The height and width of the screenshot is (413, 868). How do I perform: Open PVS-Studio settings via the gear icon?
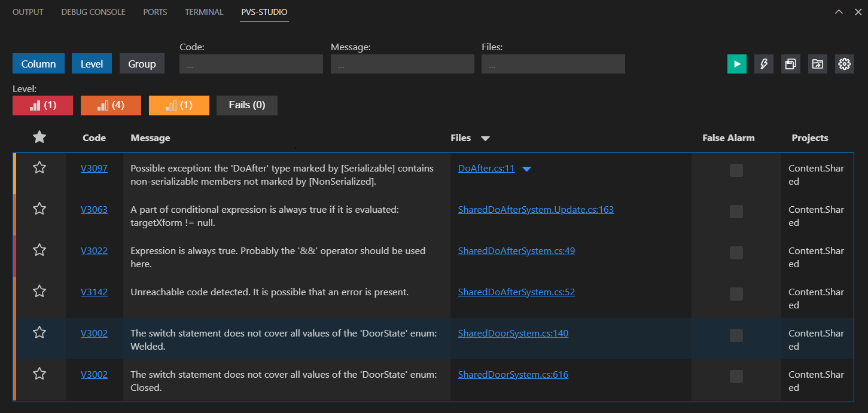844,63
